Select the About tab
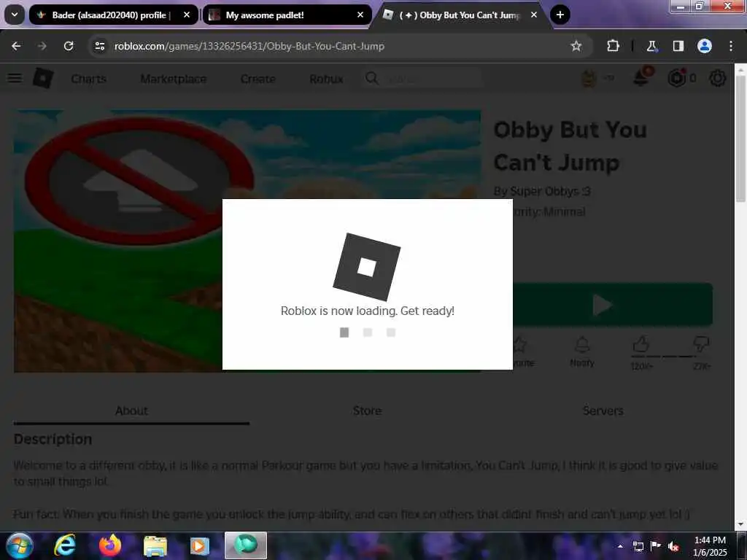 pos(131,411)
